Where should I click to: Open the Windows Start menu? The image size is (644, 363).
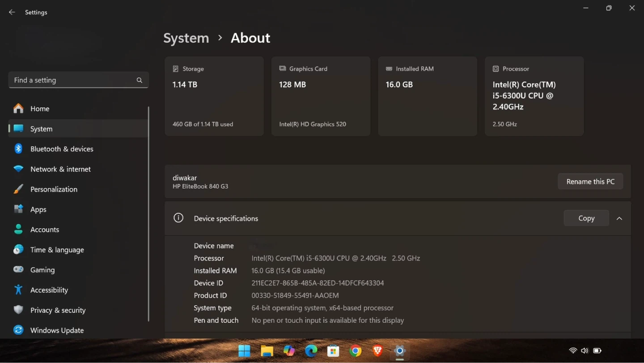(x=244, y=351)
